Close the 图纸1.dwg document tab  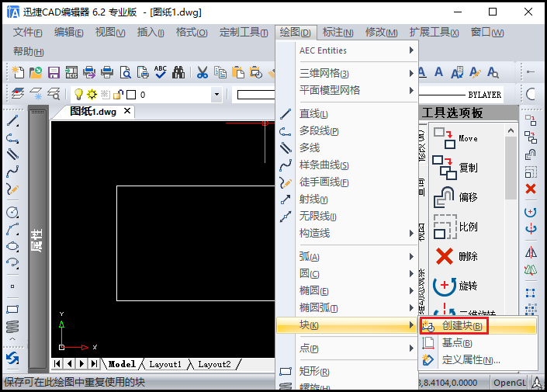[x=127, y=111]
